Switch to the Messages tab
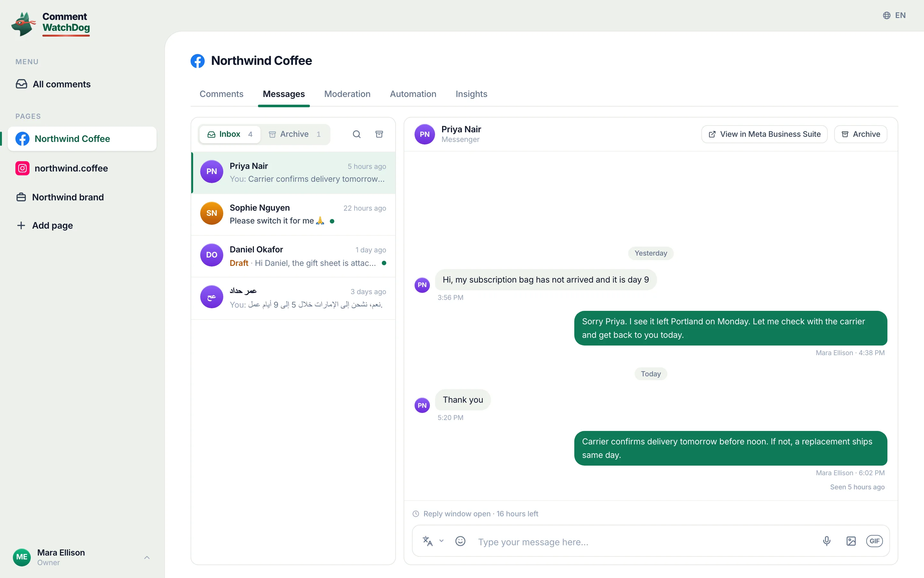924x578 pixels. (284, 94)
